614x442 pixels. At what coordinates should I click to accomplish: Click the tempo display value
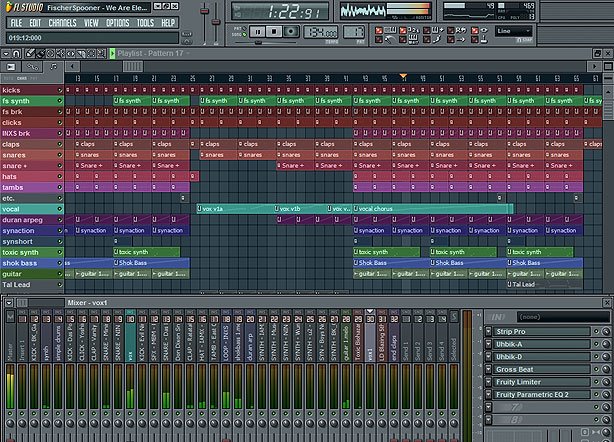[x=321, y=32]
